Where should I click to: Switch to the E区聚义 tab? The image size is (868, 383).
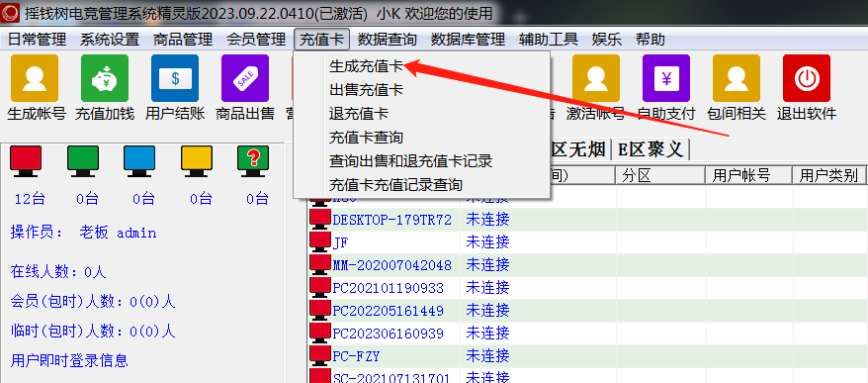pyautogui.click(x=651, y=149)
